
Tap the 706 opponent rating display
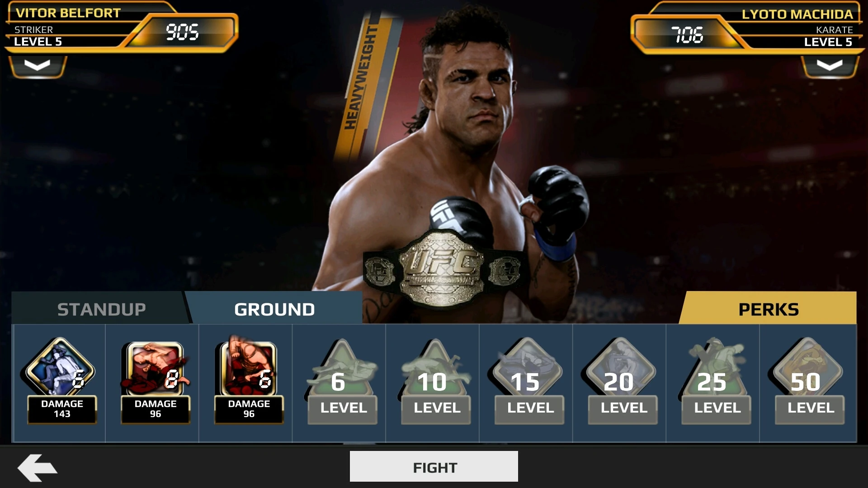(687, 34)
